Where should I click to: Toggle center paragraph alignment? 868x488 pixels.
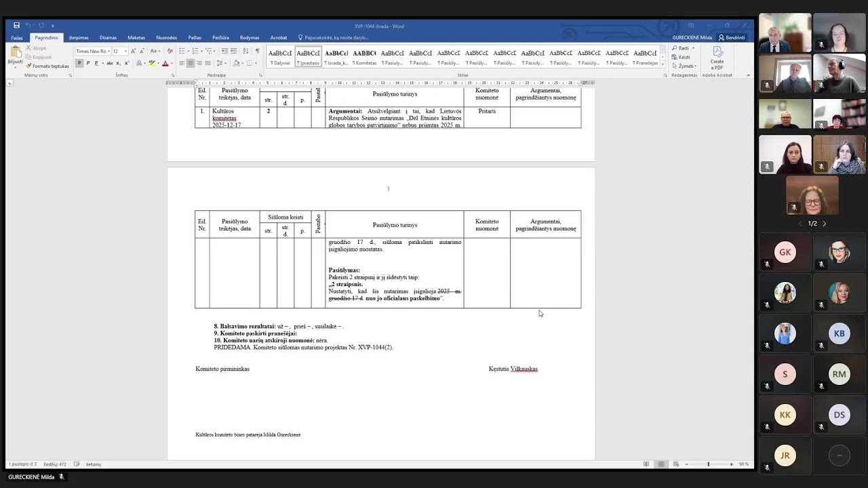point(191,63)
